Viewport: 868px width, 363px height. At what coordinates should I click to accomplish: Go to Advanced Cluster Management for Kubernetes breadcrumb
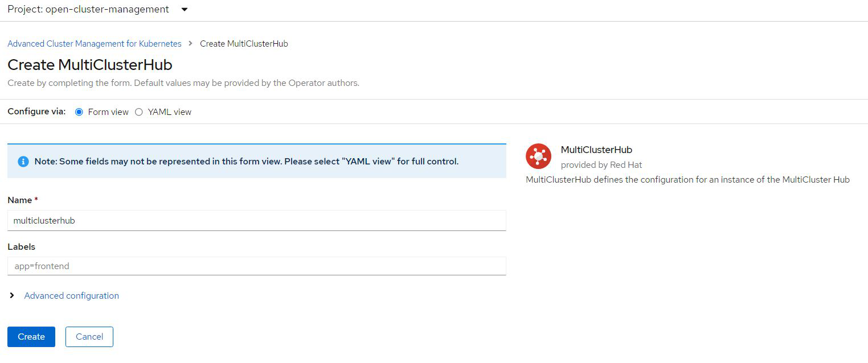click(x=95, y=44)
